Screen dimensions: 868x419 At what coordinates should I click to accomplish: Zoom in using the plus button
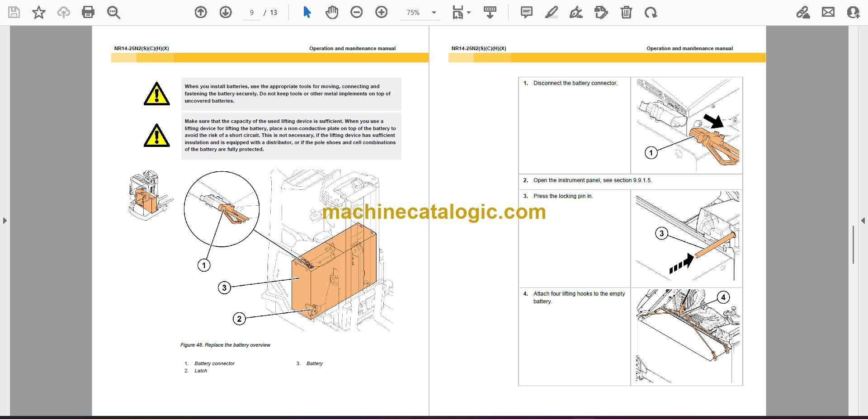coord(382,12)
